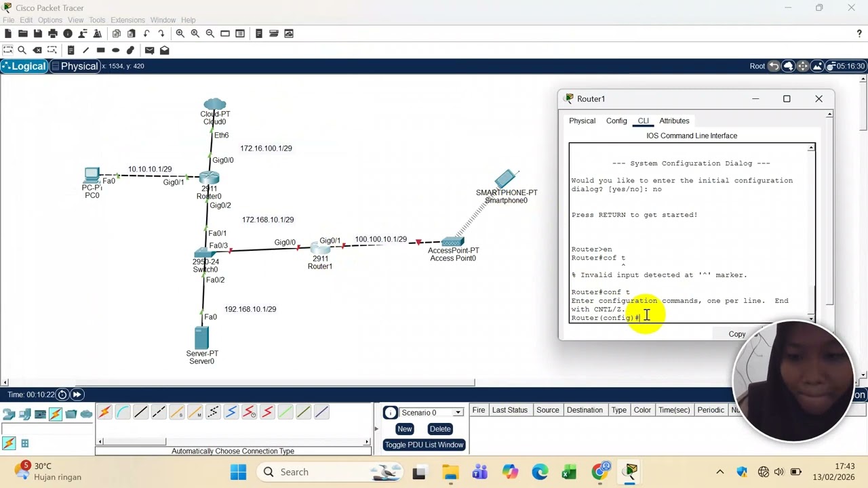This screenshot has width=868, height=488.
Task: Open Windows Start menu
Action: pos(239,472)
